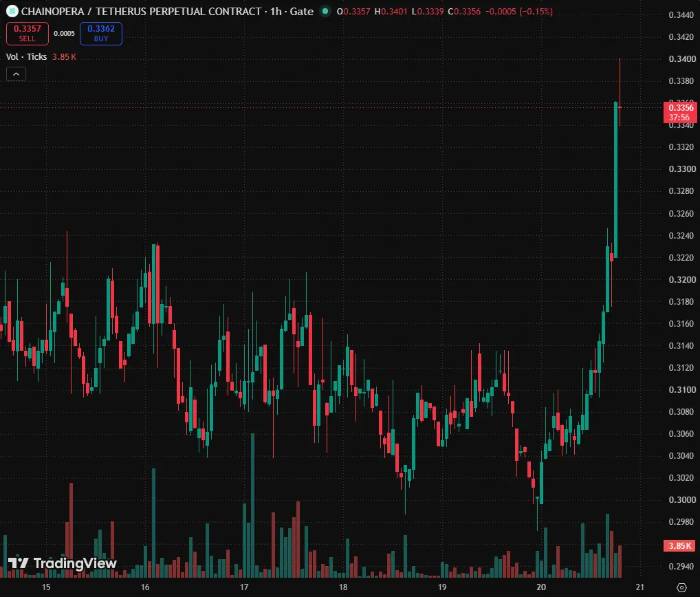Click the TradingView logo
Viewport: 700px width, 597px height.
pyautogui.click(x=63, y=563)
